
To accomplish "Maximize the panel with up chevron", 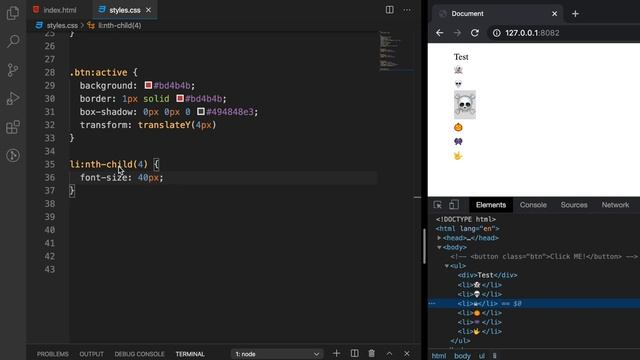I will 389,353.
